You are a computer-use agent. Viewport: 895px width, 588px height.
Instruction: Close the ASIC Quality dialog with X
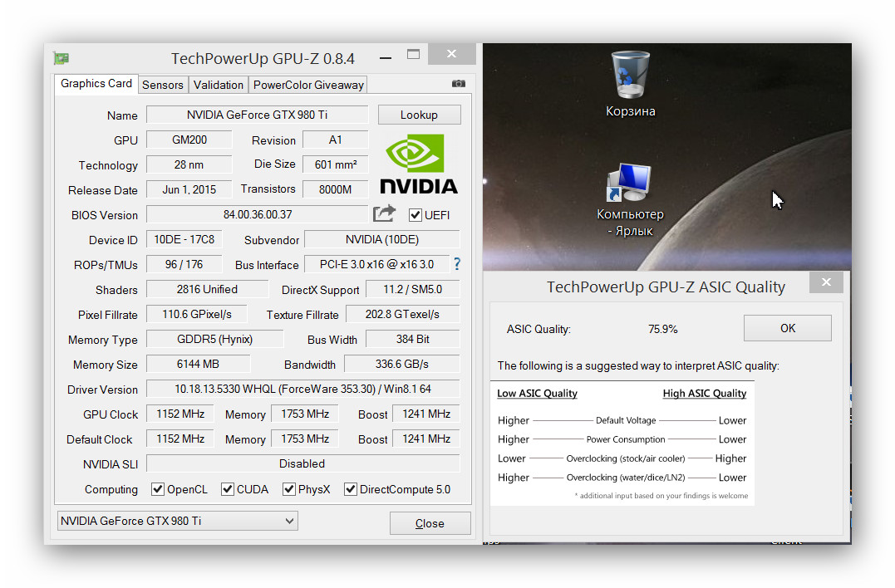coord(826,282)
